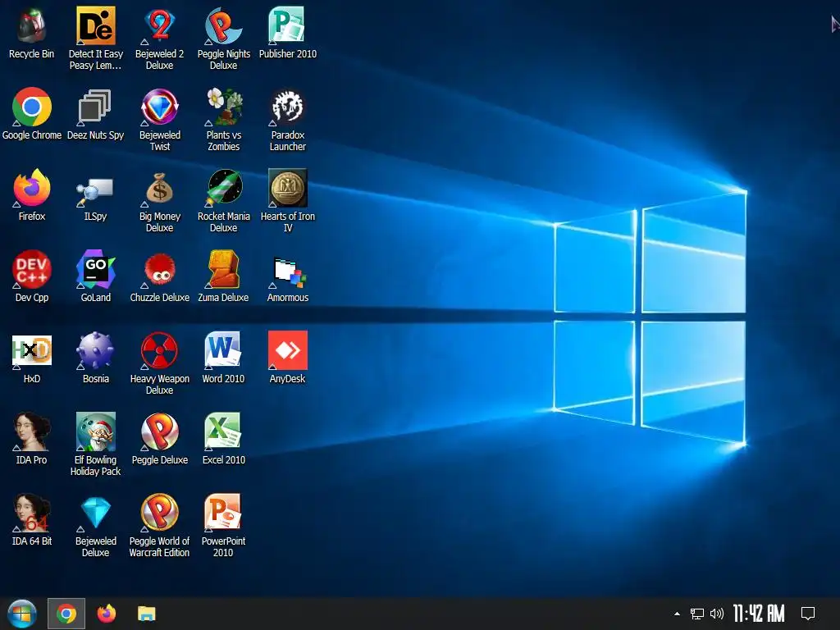Open Publisher 2010 desktop shortcut

(288, 33)
